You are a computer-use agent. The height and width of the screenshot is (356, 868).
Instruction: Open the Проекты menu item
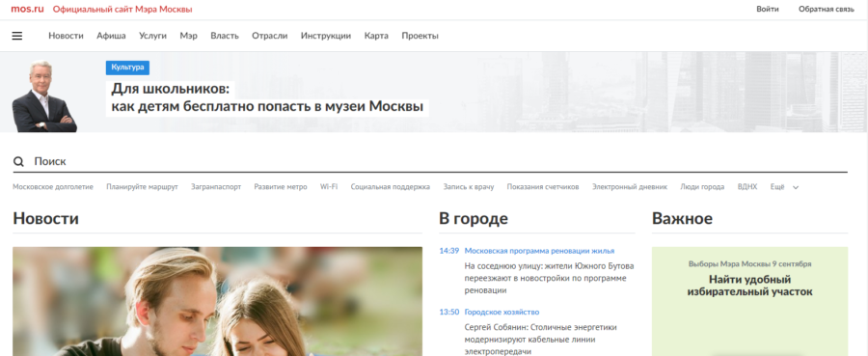pyautogui.click(x=420, y=36)
